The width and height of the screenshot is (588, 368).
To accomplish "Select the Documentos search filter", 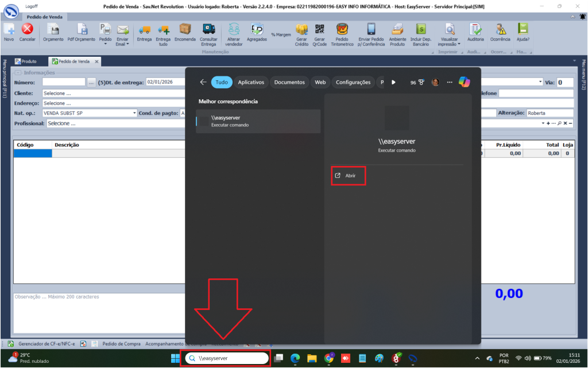I will 289,82.
